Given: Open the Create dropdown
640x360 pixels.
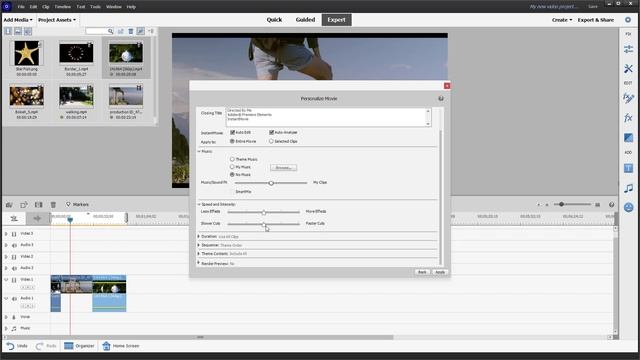Looking at the screenshot, I should [x=562, y=20].
